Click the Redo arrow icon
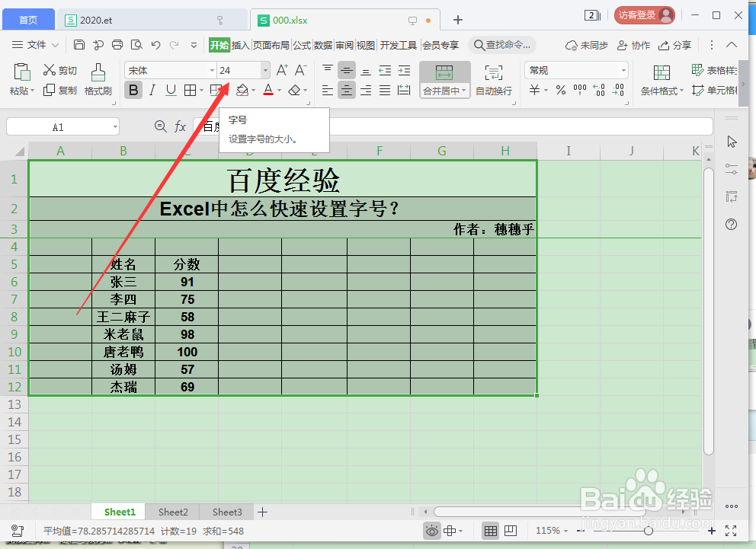The width and height of the screenshot is (756, 549). (174, 45)
